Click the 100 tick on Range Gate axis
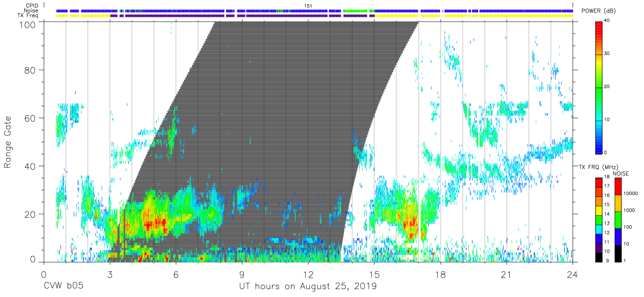644x297 pixels. click(x=28, y=24)
